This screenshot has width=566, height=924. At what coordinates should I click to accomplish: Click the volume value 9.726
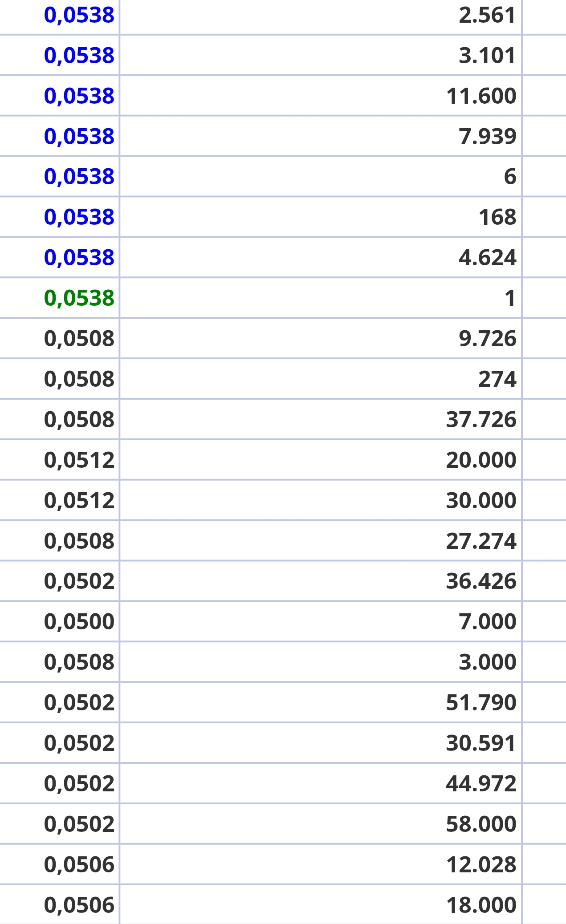click(487, 338)
